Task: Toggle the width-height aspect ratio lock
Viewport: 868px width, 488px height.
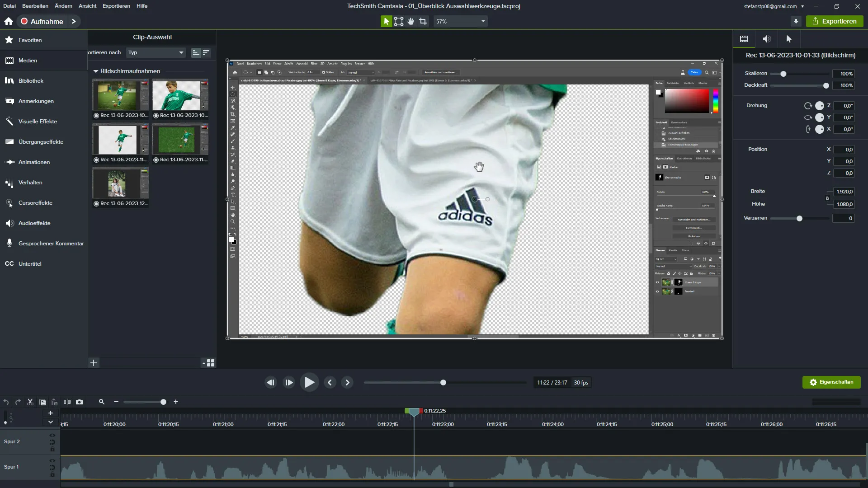Action: 827,198
